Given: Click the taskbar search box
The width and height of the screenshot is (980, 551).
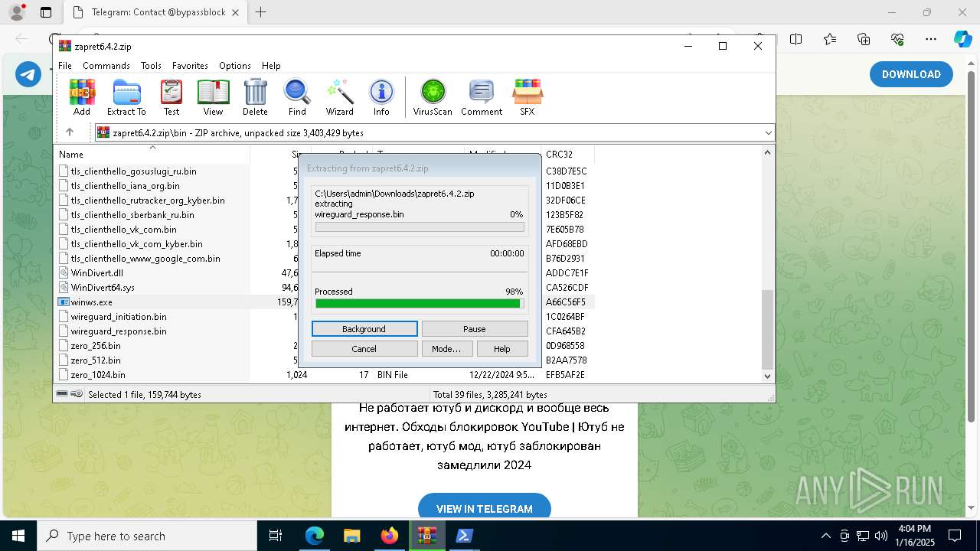Looking at the screenshot, I should [147, 536].
